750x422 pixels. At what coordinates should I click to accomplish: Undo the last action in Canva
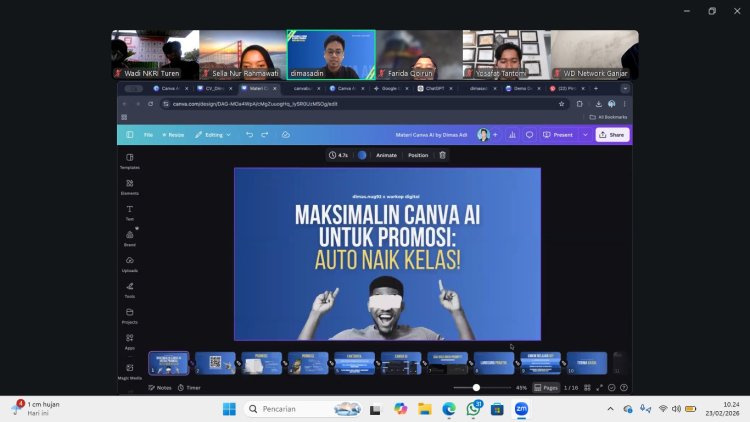pyautogui.click(x=249, y=135)
